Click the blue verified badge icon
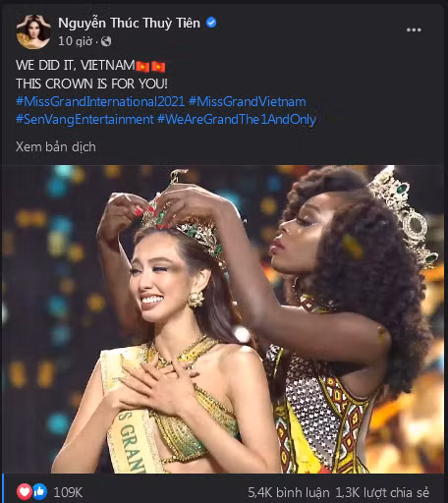The image size is (448, 503). [x=211, y=23]
